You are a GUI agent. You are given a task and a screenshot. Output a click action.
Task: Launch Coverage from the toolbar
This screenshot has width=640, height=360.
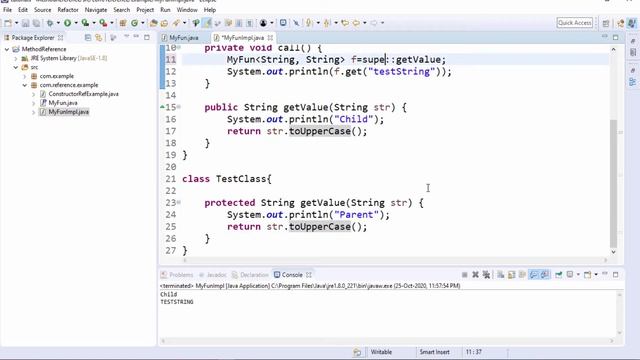[85, 23]
